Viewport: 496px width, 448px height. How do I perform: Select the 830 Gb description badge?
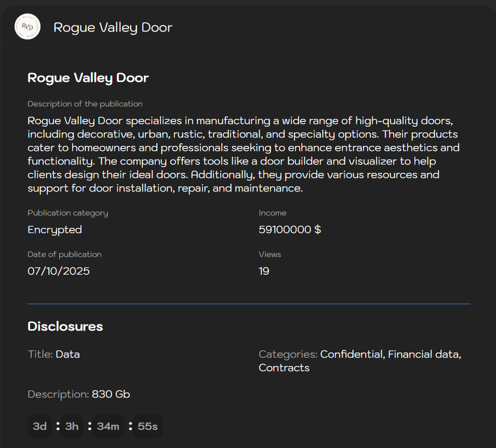111,394
